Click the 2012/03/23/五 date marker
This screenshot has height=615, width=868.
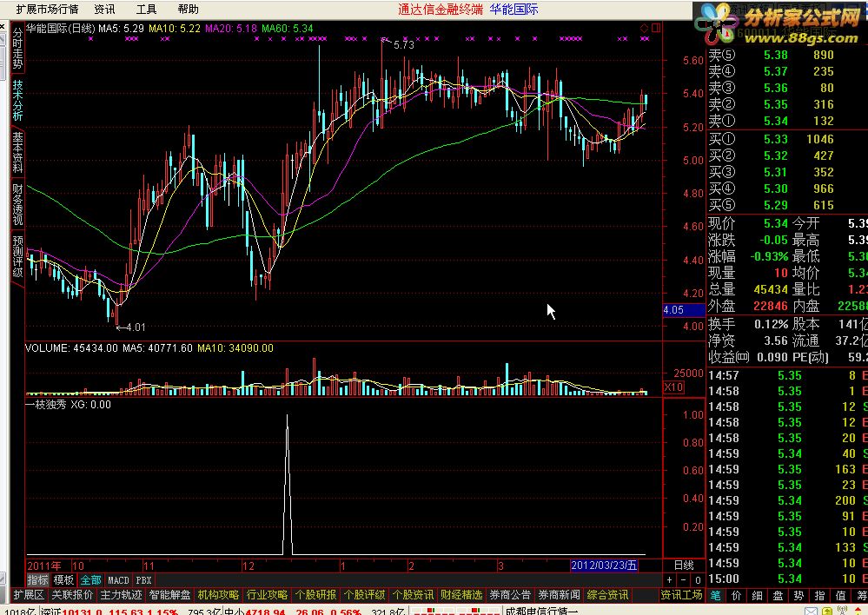point(604,565)
